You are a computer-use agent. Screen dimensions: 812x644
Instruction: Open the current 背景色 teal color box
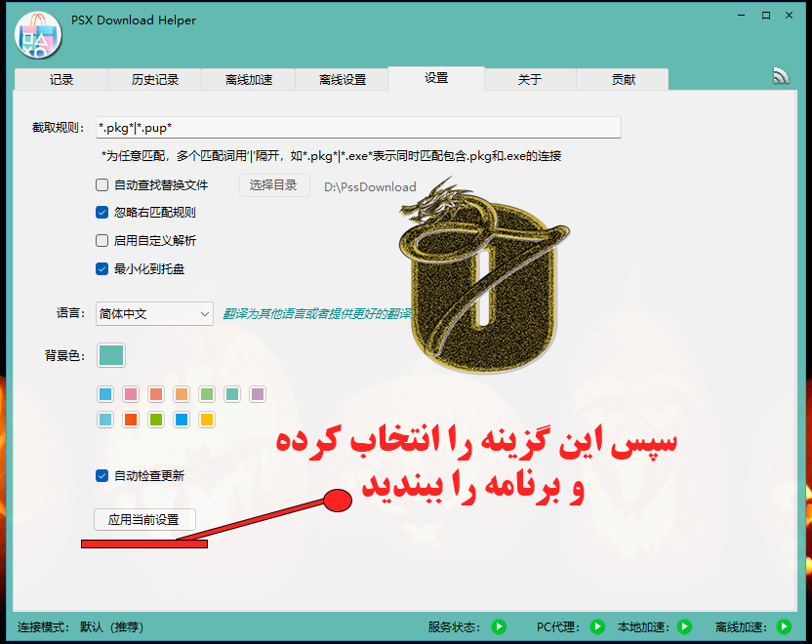(x=111, y=355)
